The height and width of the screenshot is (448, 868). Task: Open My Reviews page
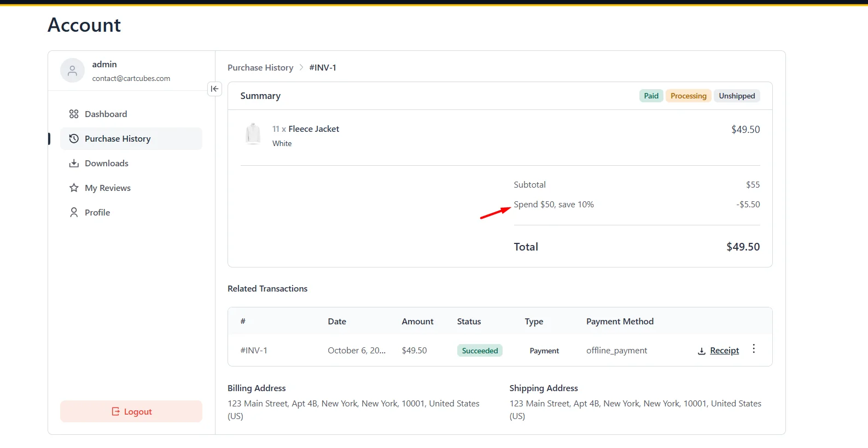pyautogui.click(x=131, y=188)
